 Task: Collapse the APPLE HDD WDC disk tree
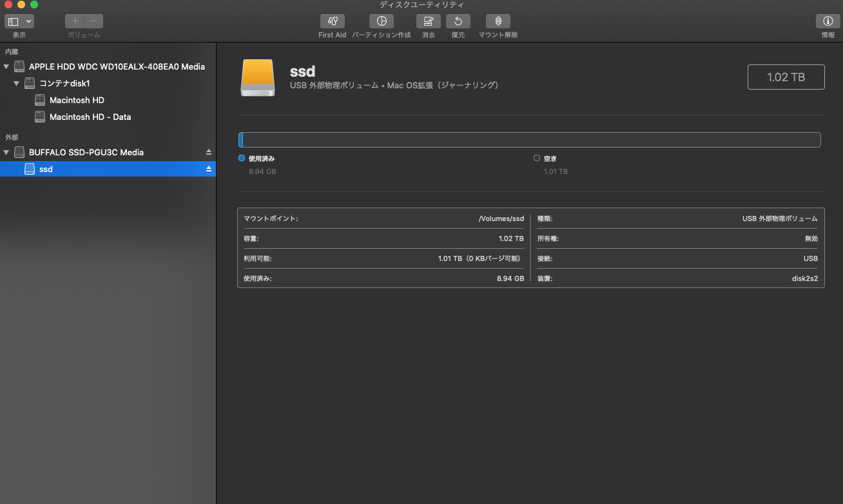[6, 67]
